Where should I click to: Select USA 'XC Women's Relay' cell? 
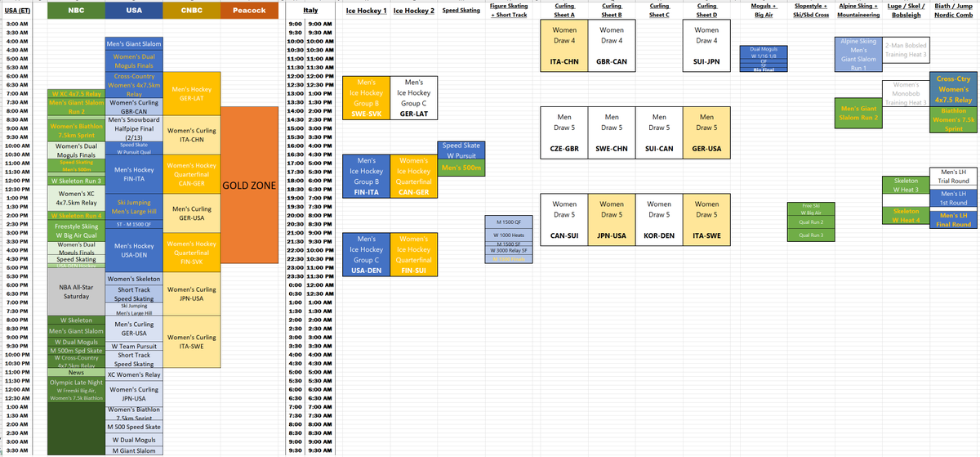[x=134, y=374]
